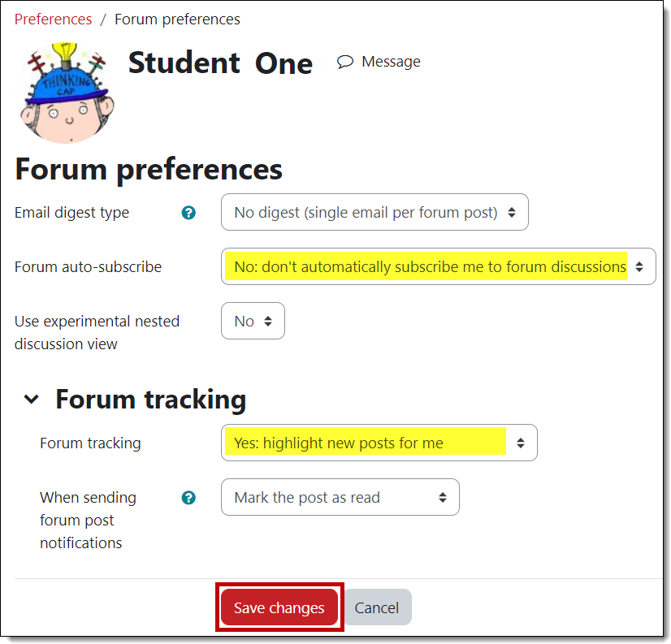Go back via the Preferences breadcrumb

(x=53, y=19)
